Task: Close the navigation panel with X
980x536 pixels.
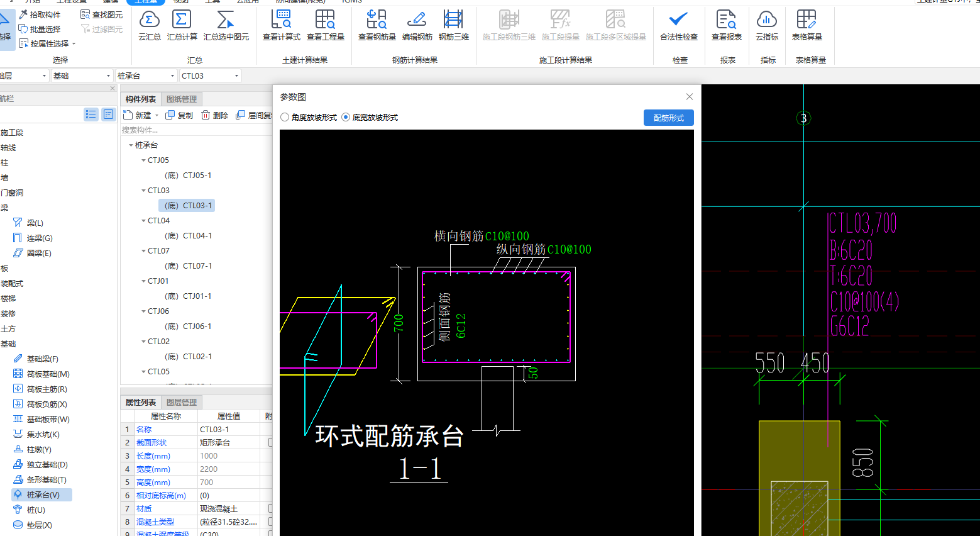Action: [113, 88]
